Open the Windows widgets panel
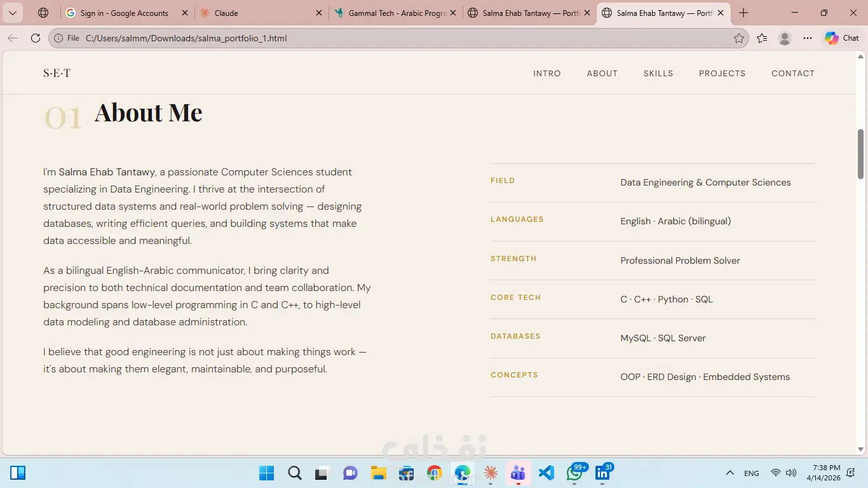 click(18, 473)
